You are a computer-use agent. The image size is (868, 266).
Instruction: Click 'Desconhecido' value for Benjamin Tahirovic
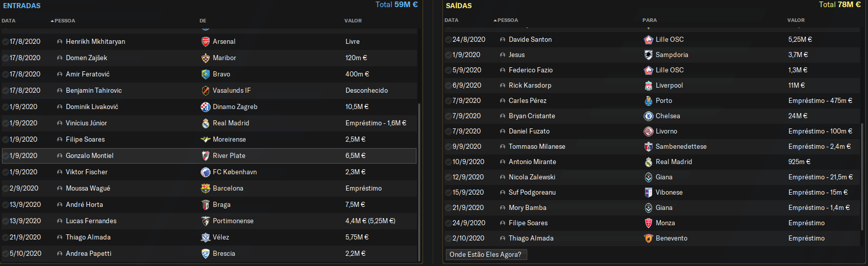pyautogui.click(x=366, y=91)
